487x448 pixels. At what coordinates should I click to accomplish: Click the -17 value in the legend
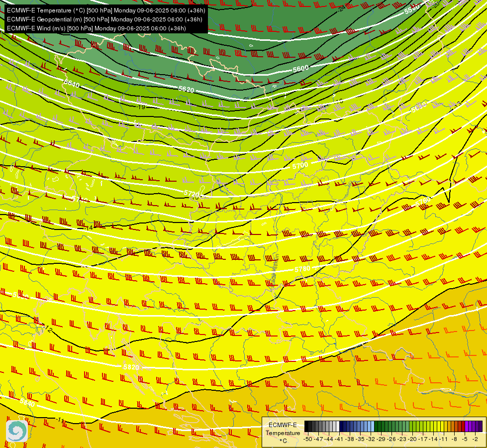point(423,439)
